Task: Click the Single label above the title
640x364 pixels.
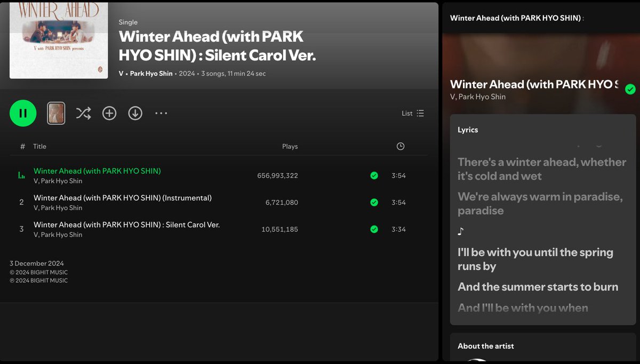Action: [x=128, y=22]
